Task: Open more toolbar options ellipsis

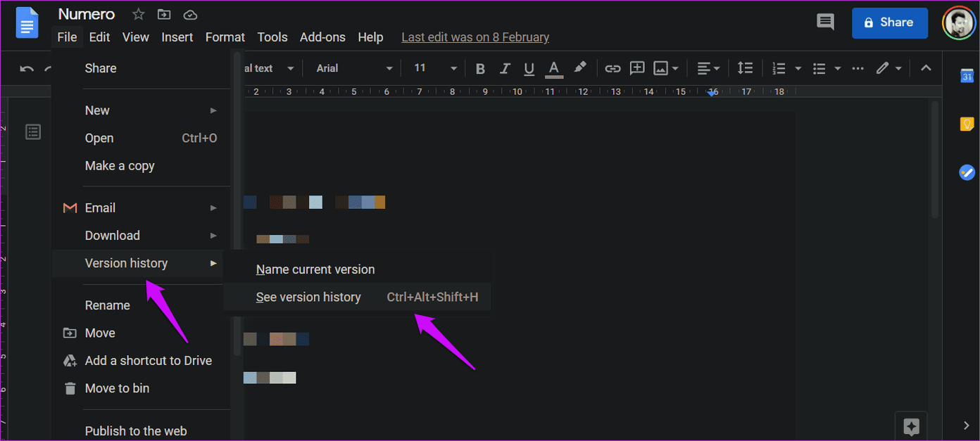Action: tap(857, 68)
